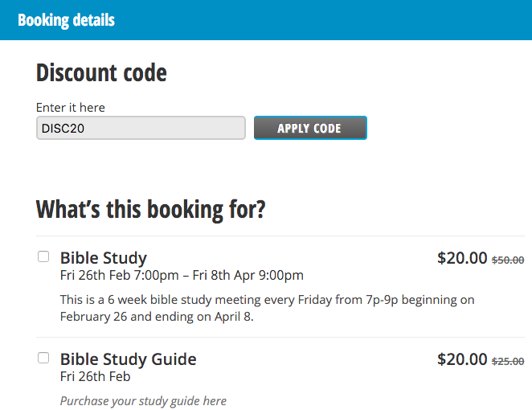Click the "Enter it here" label
The height and width of the screenshot is (410, 532).
tap(71, 108)
